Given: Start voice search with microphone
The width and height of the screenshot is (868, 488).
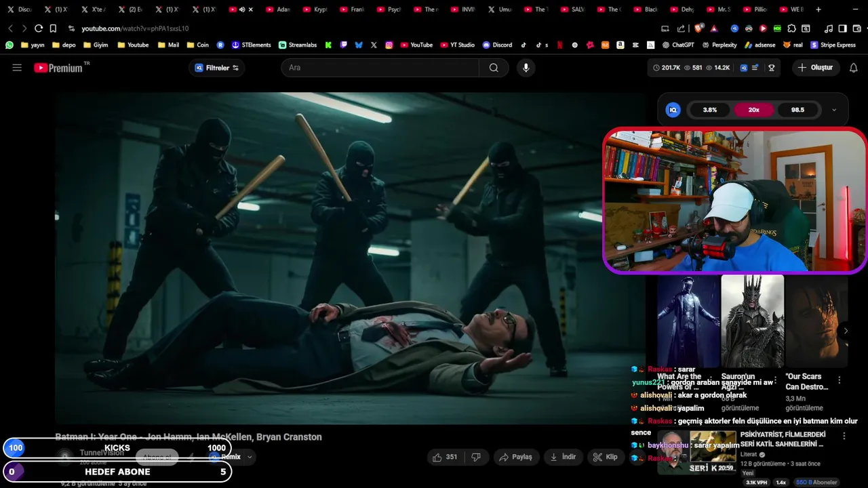Looking at the screenshot, I should [x=526, y=68].
